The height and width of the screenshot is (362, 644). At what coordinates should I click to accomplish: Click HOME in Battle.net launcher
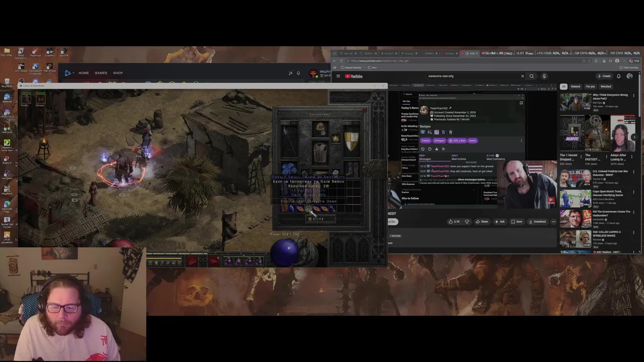click(84, 73)
